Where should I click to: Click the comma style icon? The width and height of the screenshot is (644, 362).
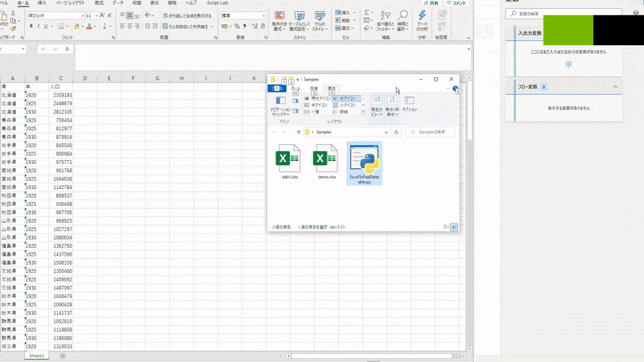(245, 27)
